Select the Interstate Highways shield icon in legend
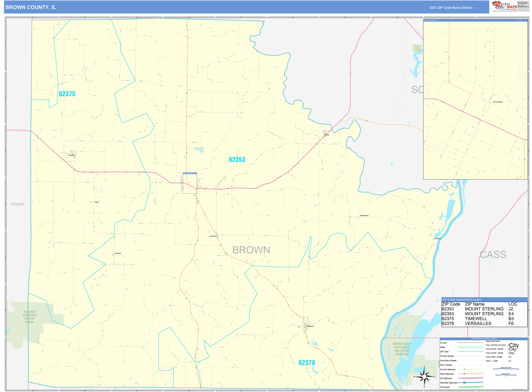The width and height of the screenshot is (532, 392). (x=465, y=383)
